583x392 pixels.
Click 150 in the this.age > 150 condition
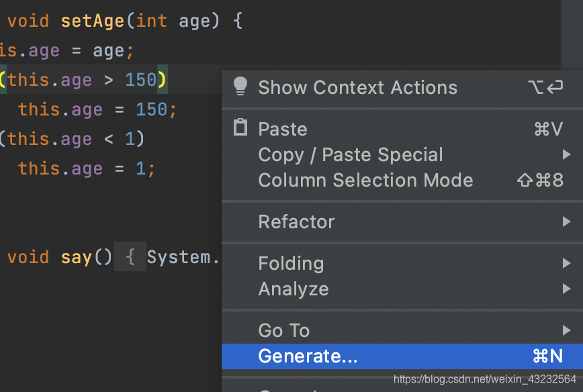click(140, 80)
